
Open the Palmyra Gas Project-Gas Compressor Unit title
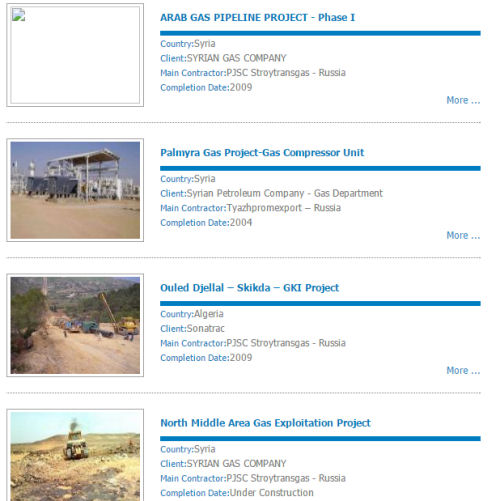coord(262,153)
